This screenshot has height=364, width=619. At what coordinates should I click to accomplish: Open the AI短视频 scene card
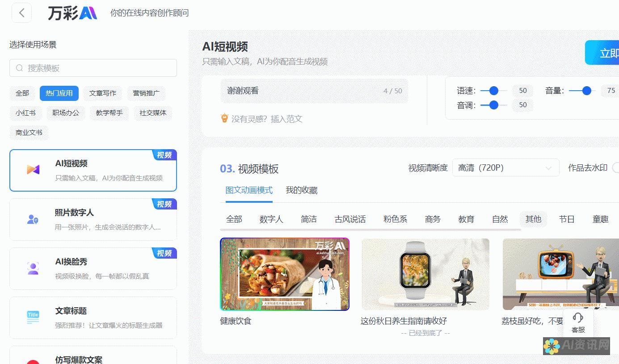(93, 170)
